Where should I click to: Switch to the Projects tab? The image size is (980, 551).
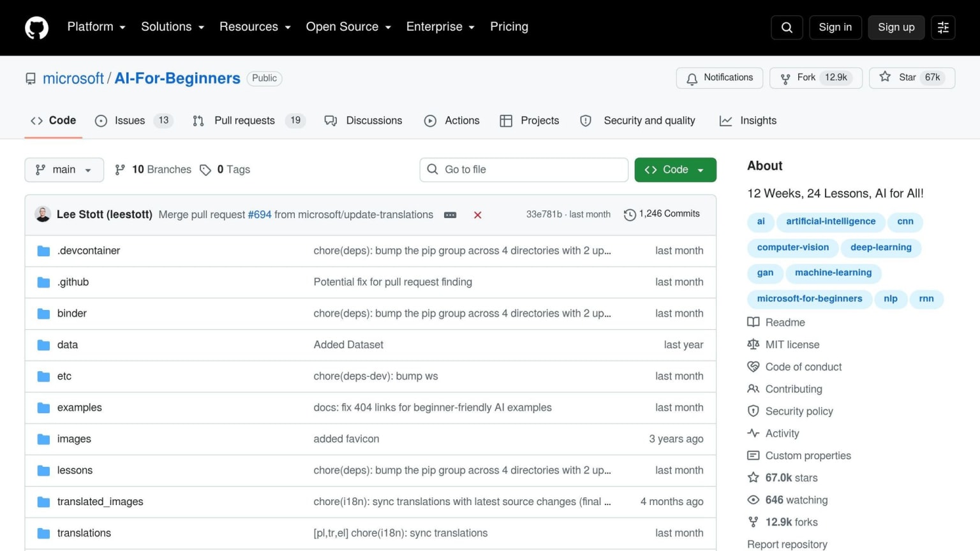click(x=530, y=121)
